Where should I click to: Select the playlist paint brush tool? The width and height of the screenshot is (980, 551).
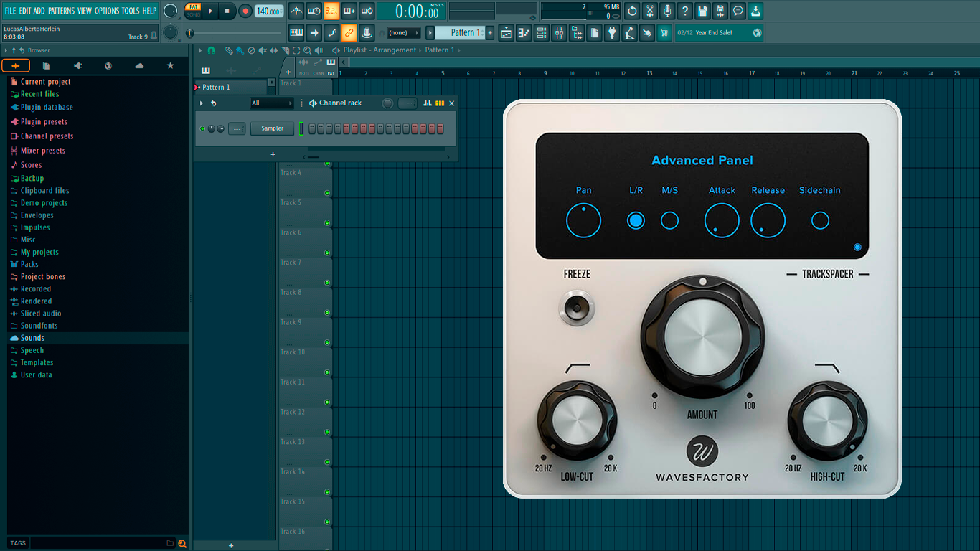[240, 50]
